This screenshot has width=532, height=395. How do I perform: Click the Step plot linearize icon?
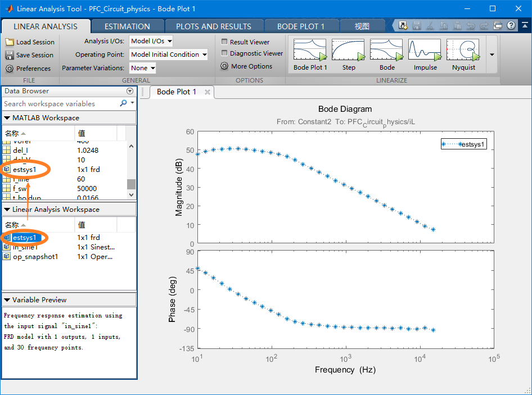point(348,50)
